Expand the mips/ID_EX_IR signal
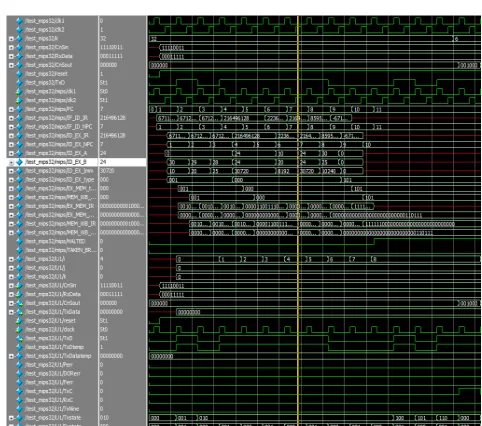The height and width of the screenshot is (426, 482). coord(11,136)
